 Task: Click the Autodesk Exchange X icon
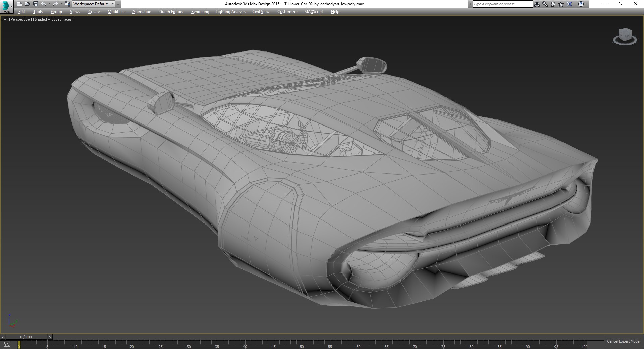point(569,4)
